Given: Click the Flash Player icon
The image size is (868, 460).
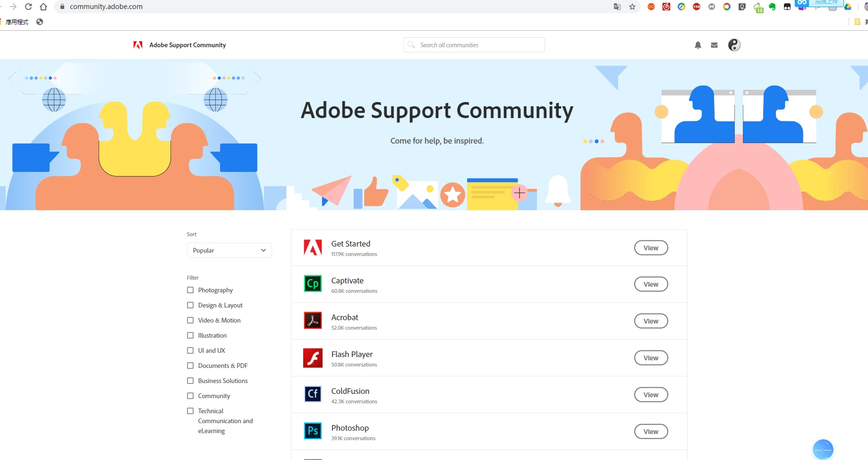Looking at the screenshot, I should 313,358.
